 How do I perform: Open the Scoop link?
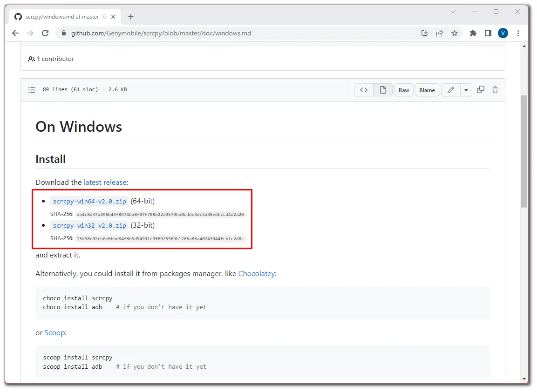[55, 333]
